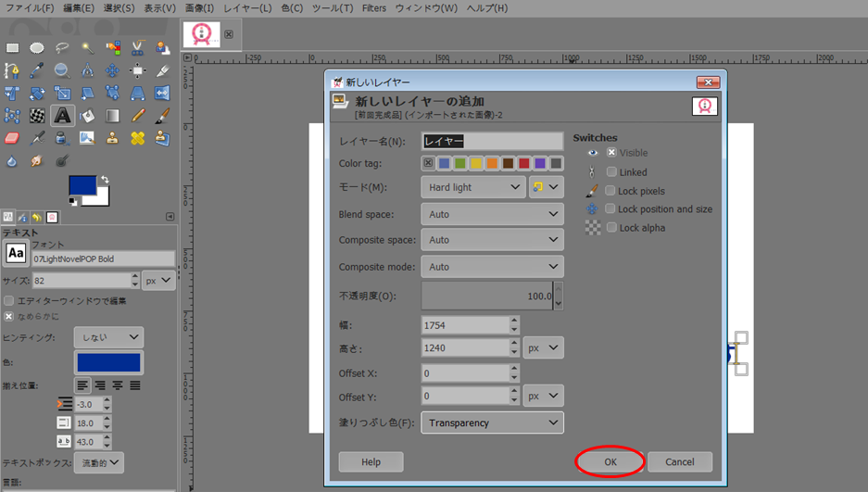
Task: Select the Eraser tool
Action: pyautogui.click(x=12, y=138)
